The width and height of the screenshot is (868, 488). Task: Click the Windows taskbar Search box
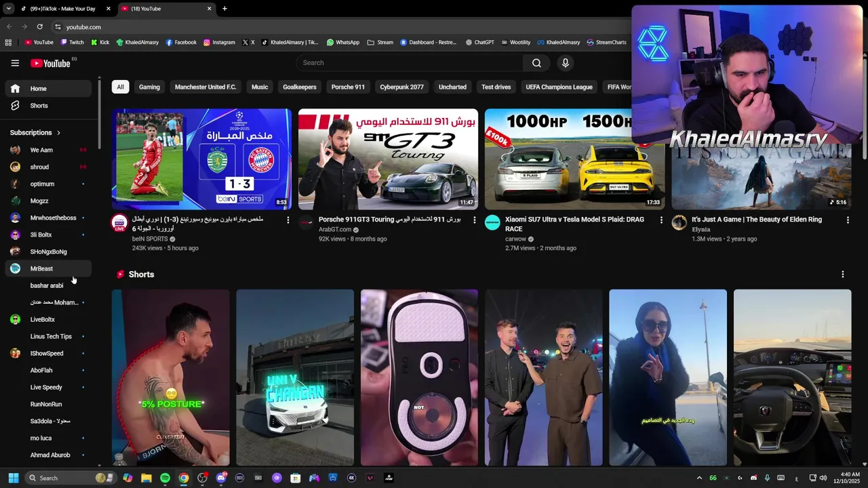pos(70,478)
